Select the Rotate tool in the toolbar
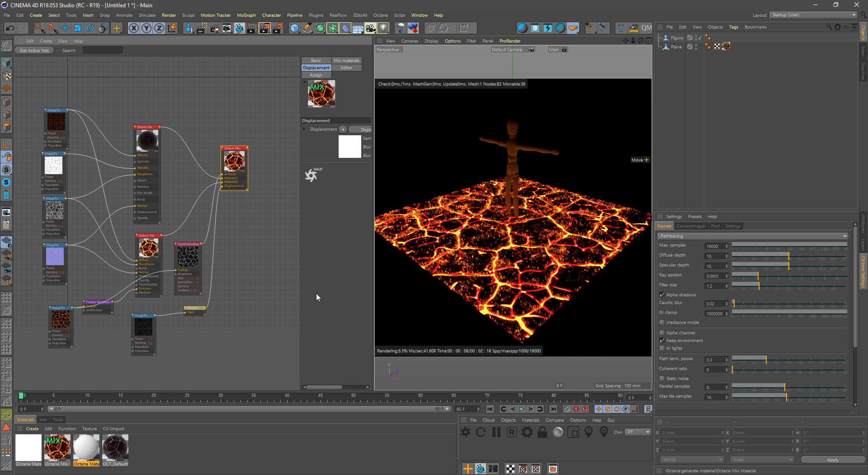This screenshot has height=475, width=868. coord(90,28)
